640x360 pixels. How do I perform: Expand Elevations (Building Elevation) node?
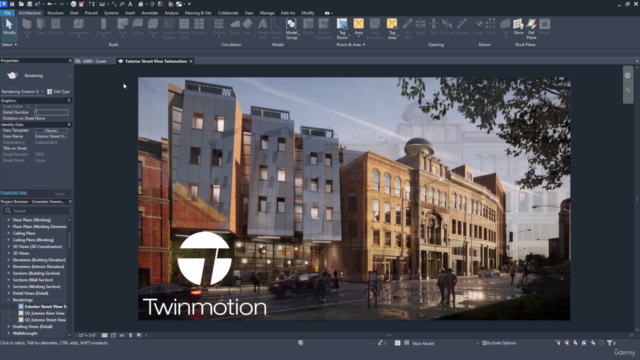pyautogui.click(x=9, y=260)
